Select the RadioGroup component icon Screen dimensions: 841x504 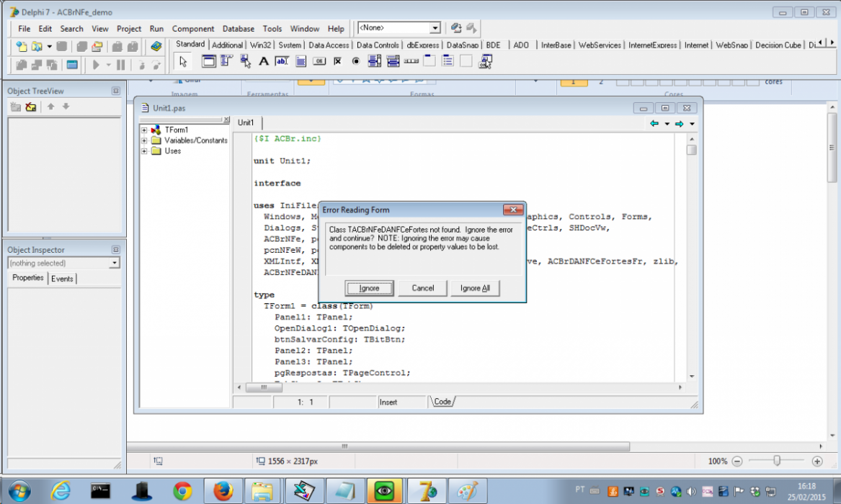pyautogui.click(x=448, y=61)
